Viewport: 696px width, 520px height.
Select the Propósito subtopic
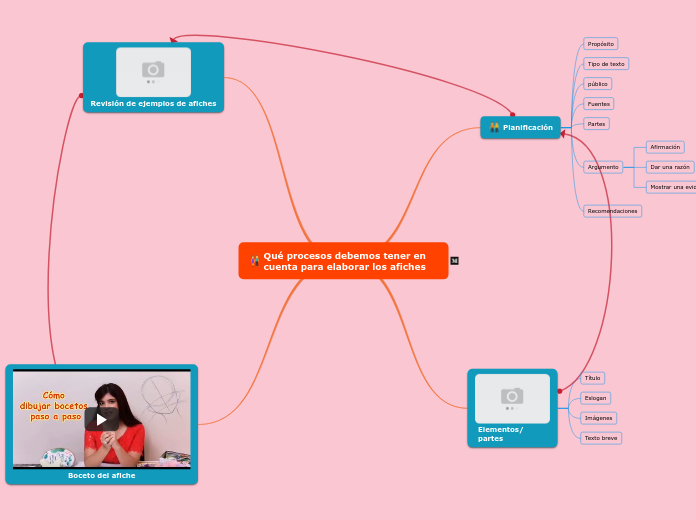tap(601, 44)
